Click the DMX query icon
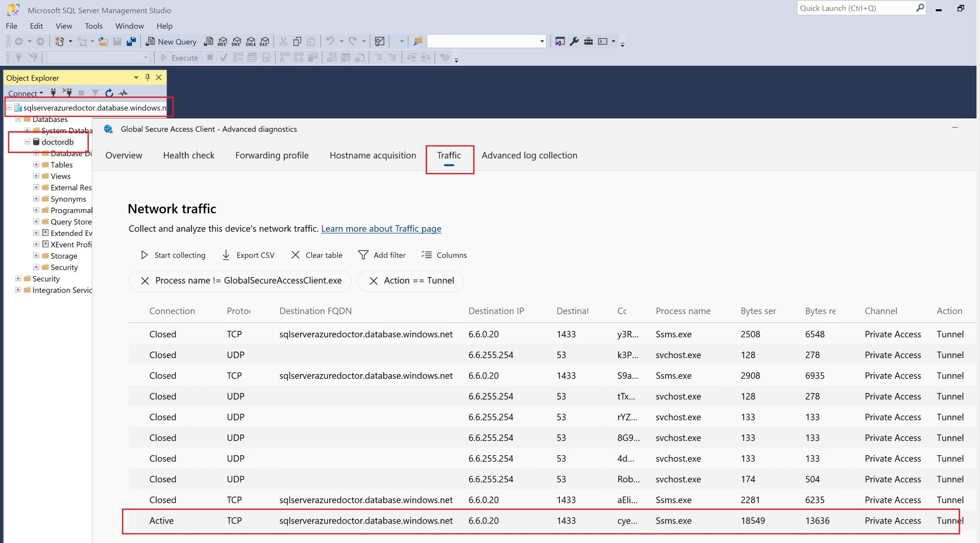Screen dimensions: 980x543 pos(236,41)
